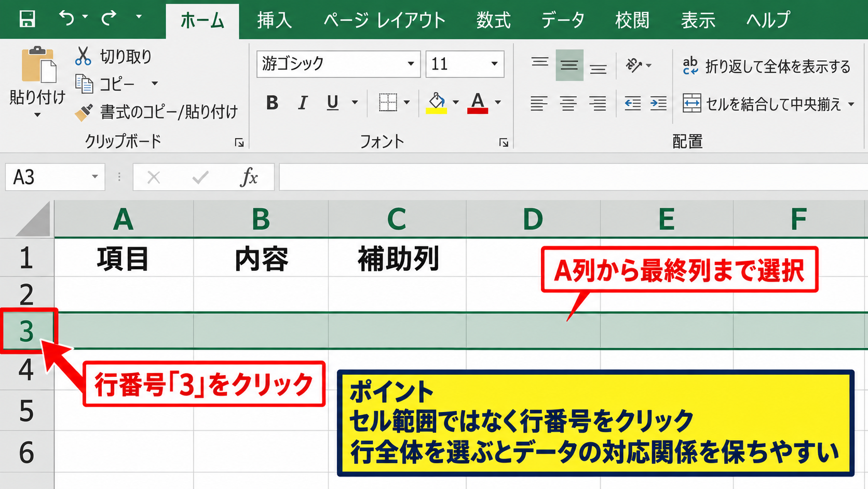Click the scissors cut icon
This screenshot has width=868, height=489.
83,56
